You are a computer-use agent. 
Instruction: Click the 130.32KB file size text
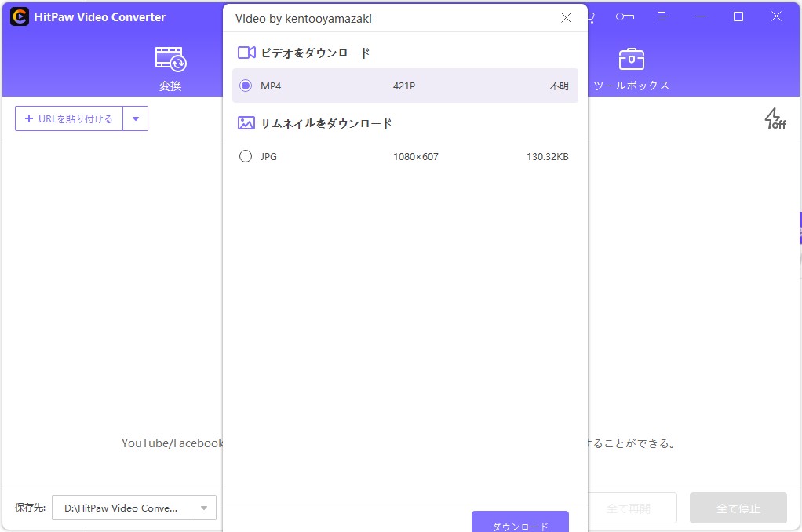pyautogui.click(x=547, y=156)
